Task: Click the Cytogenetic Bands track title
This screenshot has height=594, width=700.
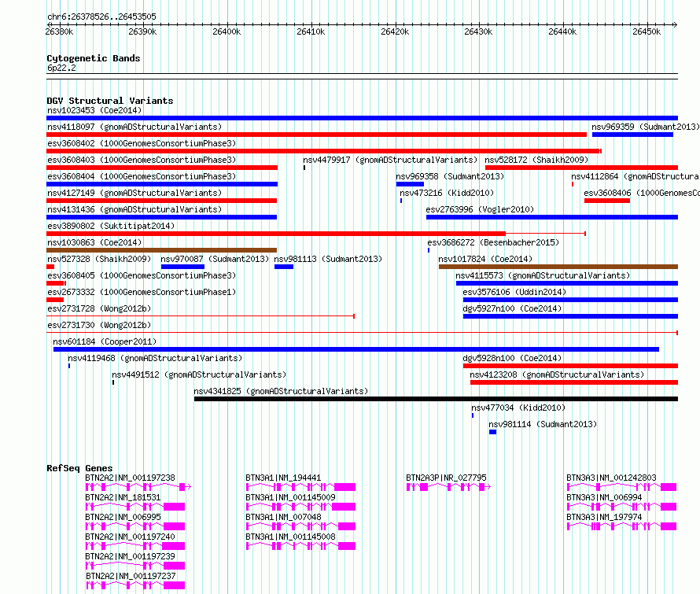Action: pos(94,58)
